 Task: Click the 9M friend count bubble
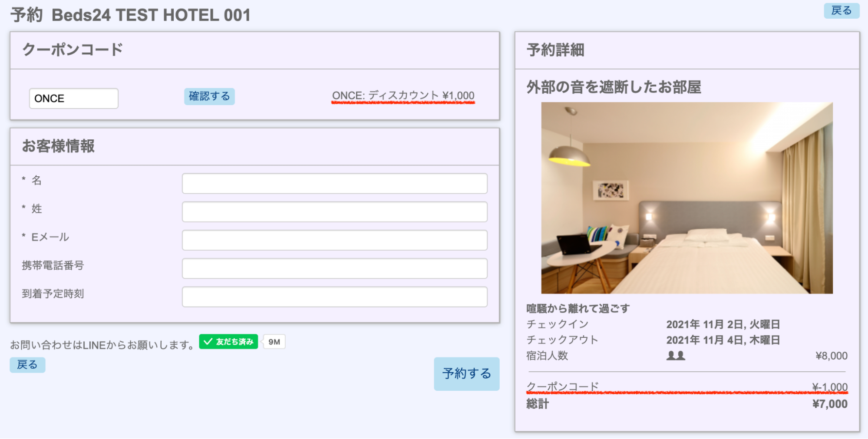click(x=274, y=342)
